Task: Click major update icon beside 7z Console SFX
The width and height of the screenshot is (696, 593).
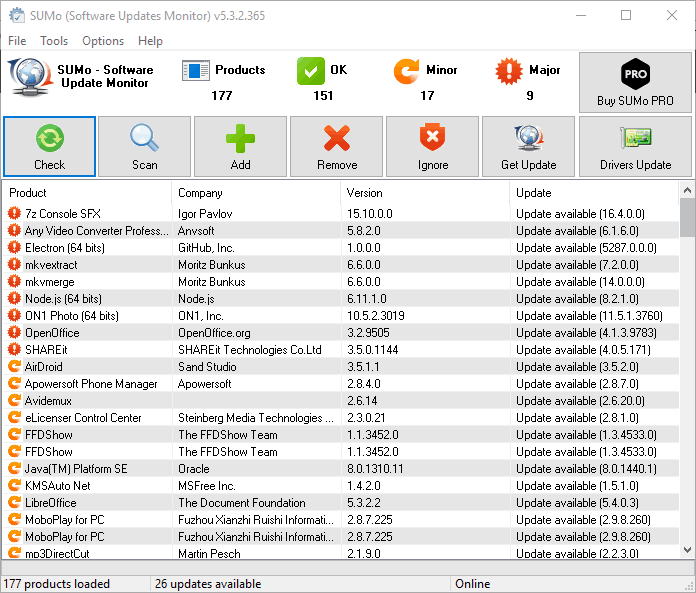Action: click(x=14, y=213)
